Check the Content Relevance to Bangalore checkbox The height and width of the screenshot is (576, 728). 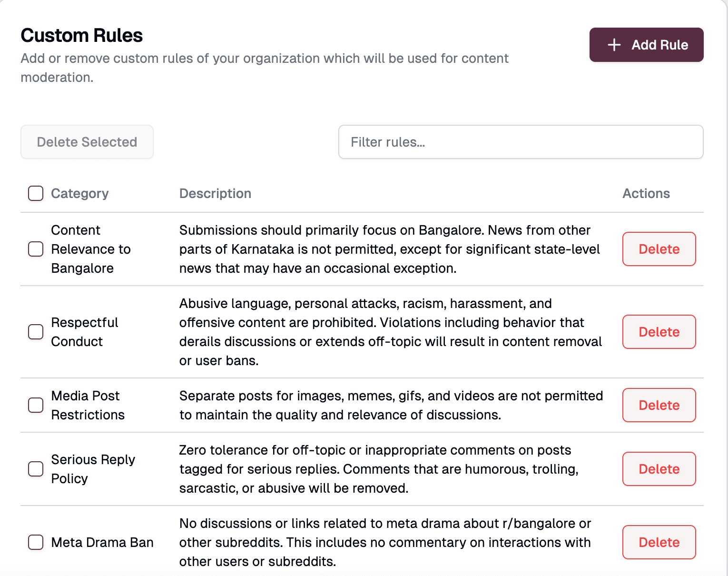click(36, 249)
